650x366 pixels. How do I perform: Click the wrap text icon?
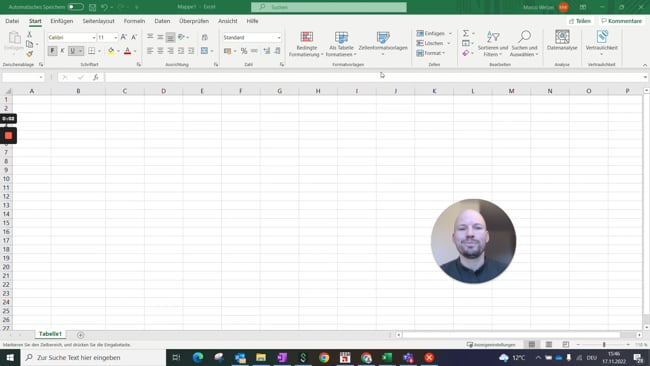click(x=205, y=37)
